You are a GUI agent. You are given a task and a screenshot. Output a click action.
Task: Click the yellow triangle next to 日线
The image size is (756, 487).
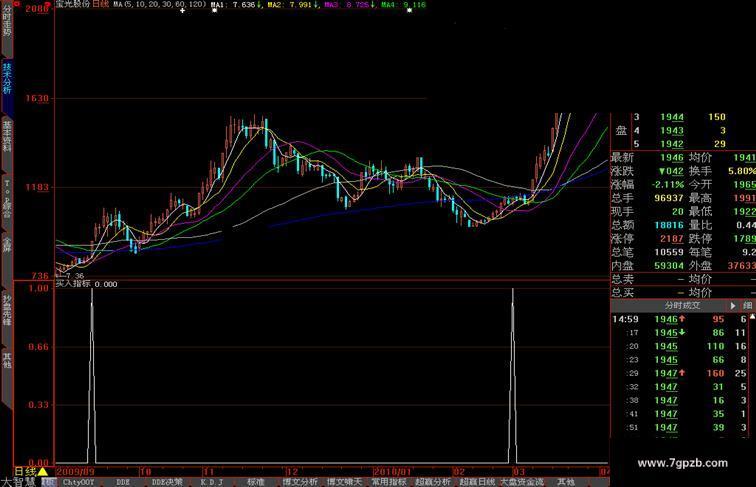[42, 472]
